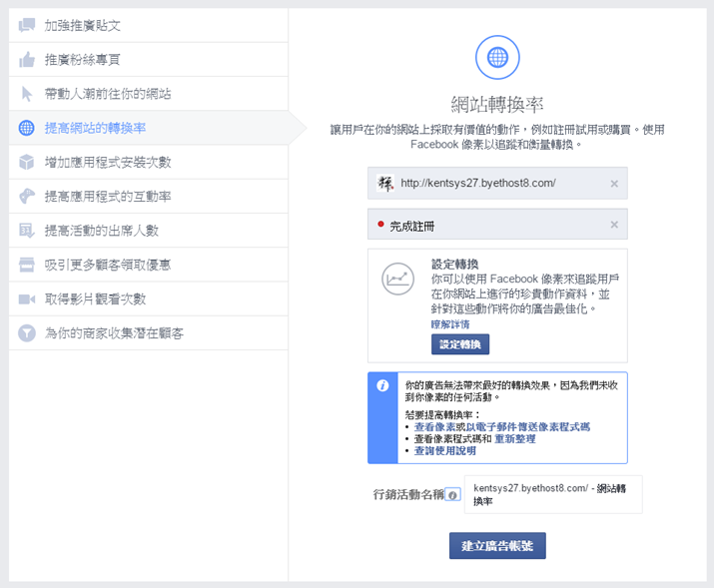The width and height of the screenshot is (714, 588).
Task: Select the 吸引更多顧客領取優惠 objective
Action: (x=107, y=265)
